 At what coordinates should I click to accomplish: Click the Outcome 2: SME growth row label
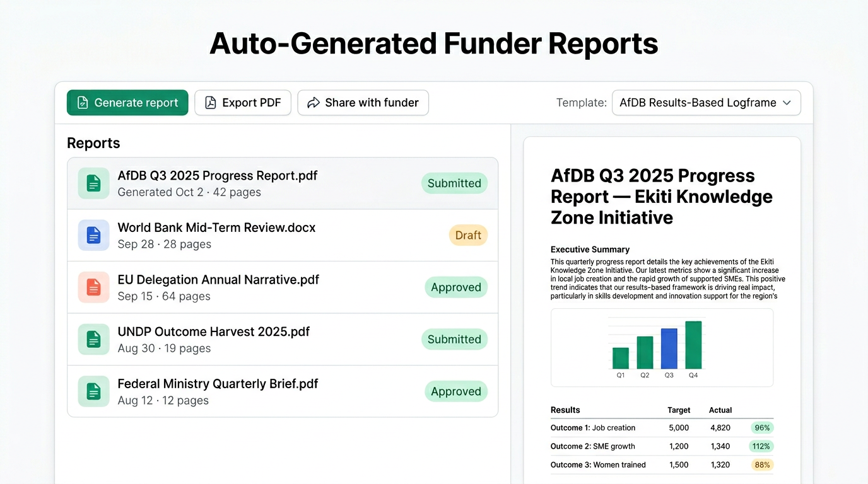tap(593, 446)
